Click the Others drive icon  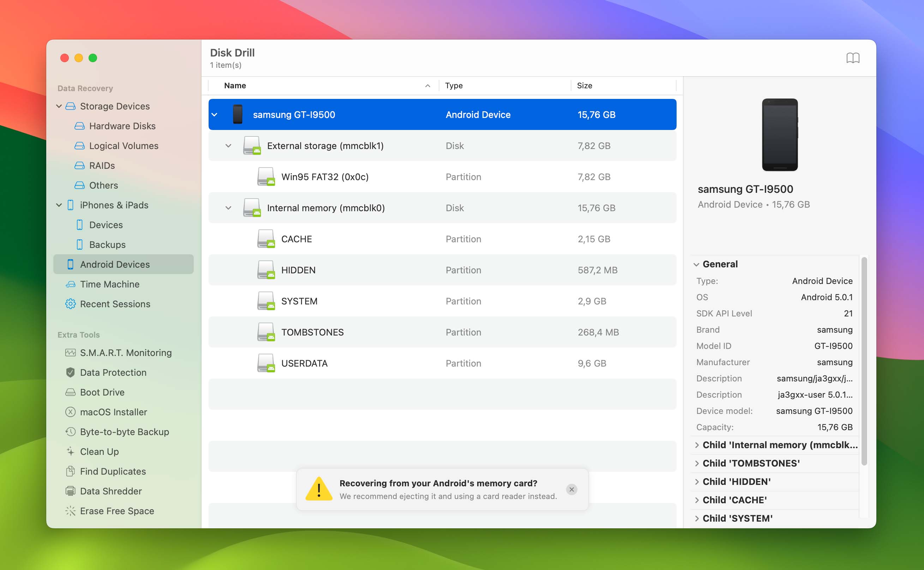point(79,185)
